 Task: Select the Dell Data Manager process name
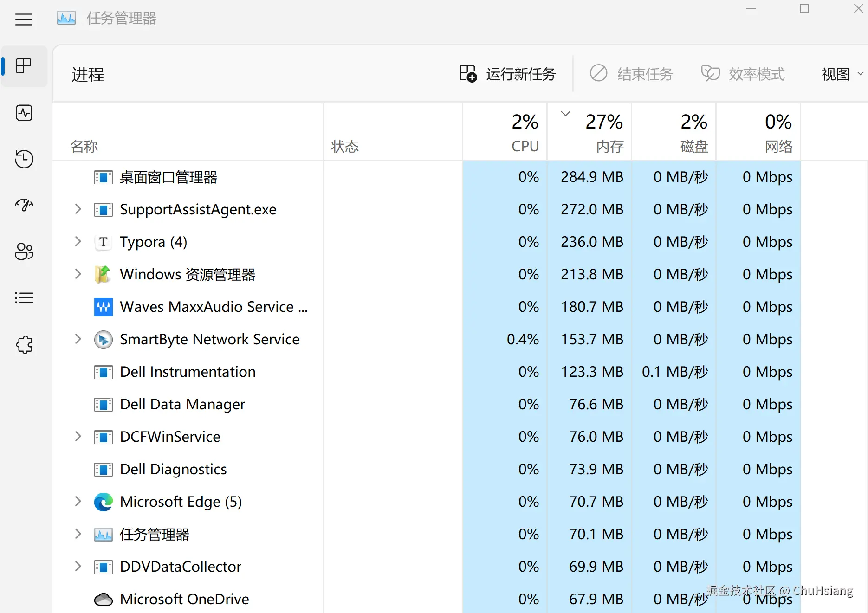click(x=182, y=405)
